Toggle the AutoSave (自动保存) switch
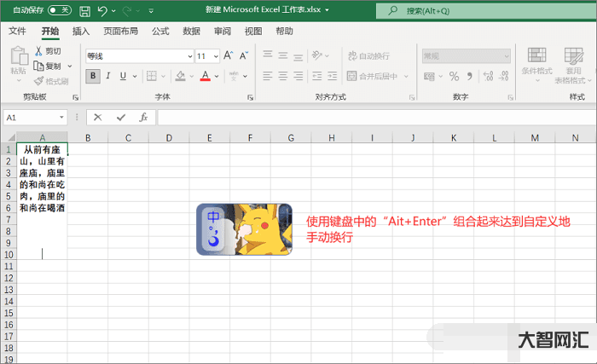This screenshot has height=364, width=597. pos(59,10)
